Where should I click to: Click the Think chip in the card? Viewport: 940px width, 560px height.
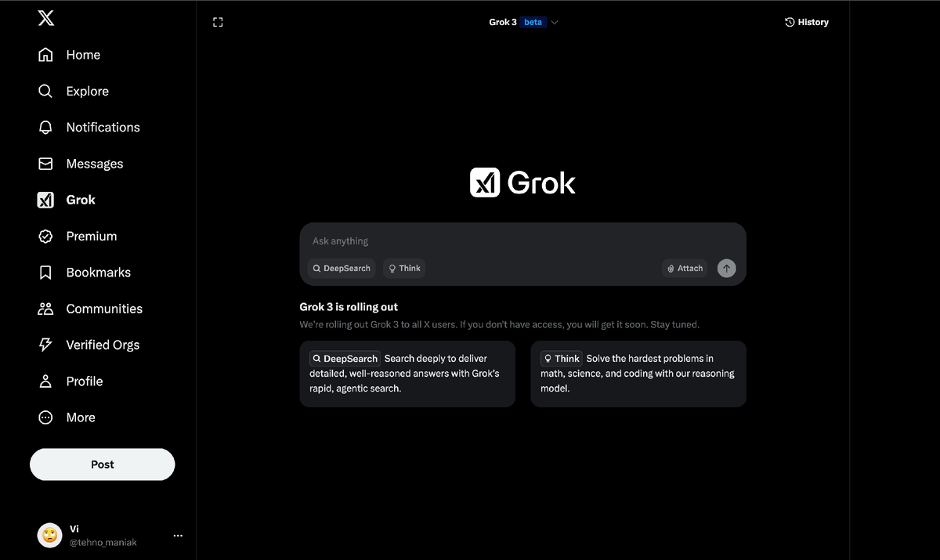pyautogui.click(x=562, y=358)
